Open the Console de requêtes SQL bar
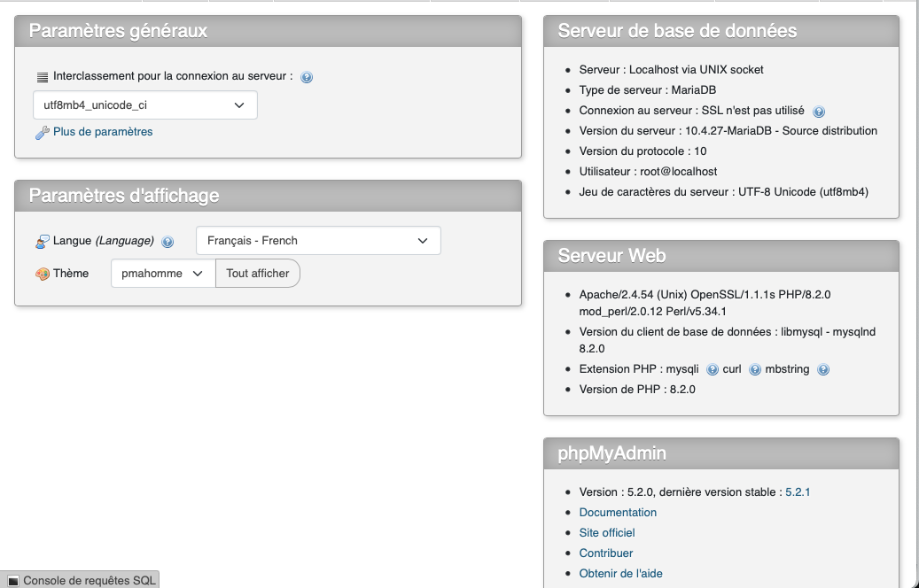 point(89,581)
